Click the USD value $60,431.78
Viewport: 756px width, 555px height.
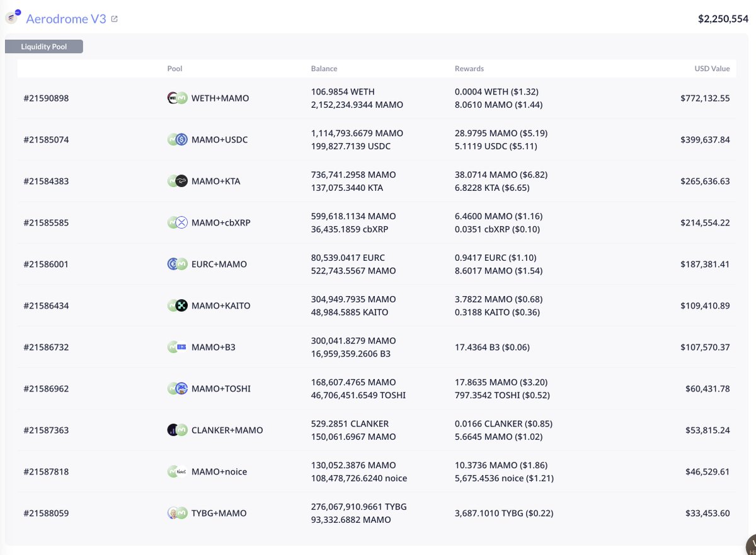707,389
